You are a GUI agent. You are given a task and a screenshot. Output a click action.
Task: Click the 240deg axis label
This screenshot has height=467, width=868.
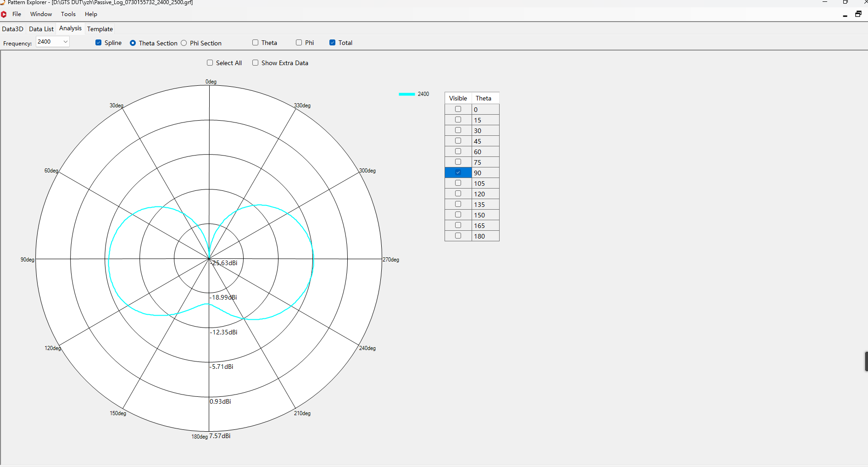(367, 348)
